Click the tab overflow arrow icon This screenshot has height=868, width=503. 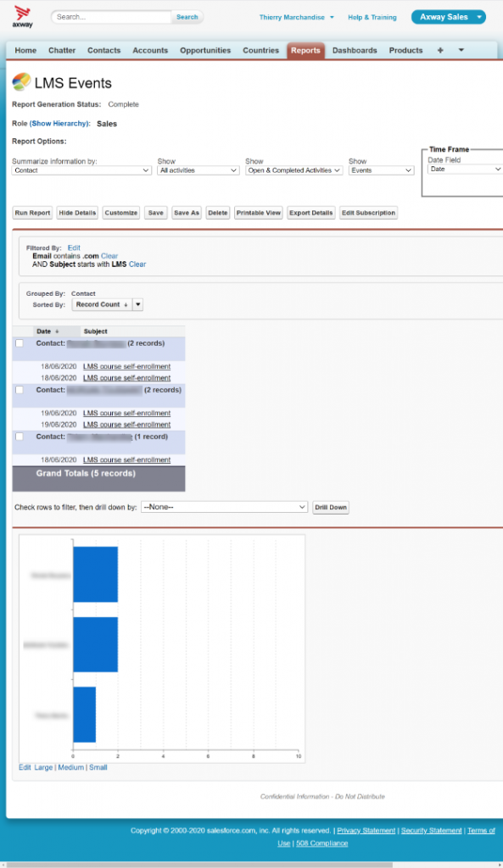[x=461, y=50]
